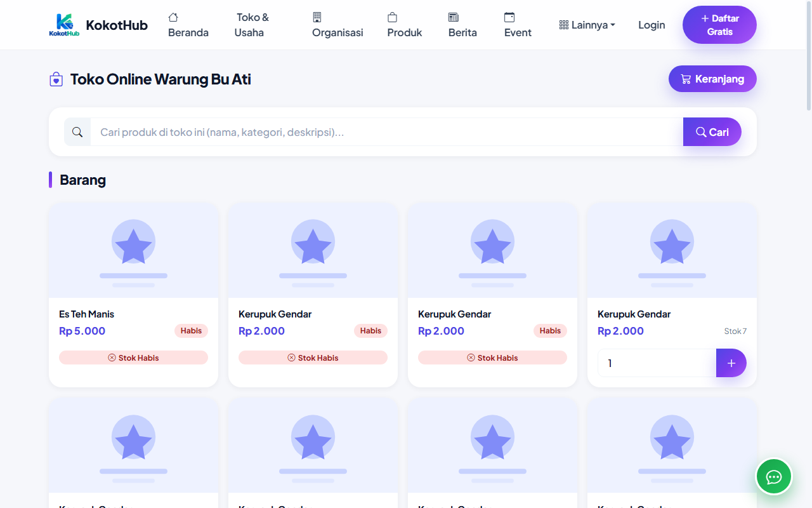Click the Cari search button

[712, 132]
